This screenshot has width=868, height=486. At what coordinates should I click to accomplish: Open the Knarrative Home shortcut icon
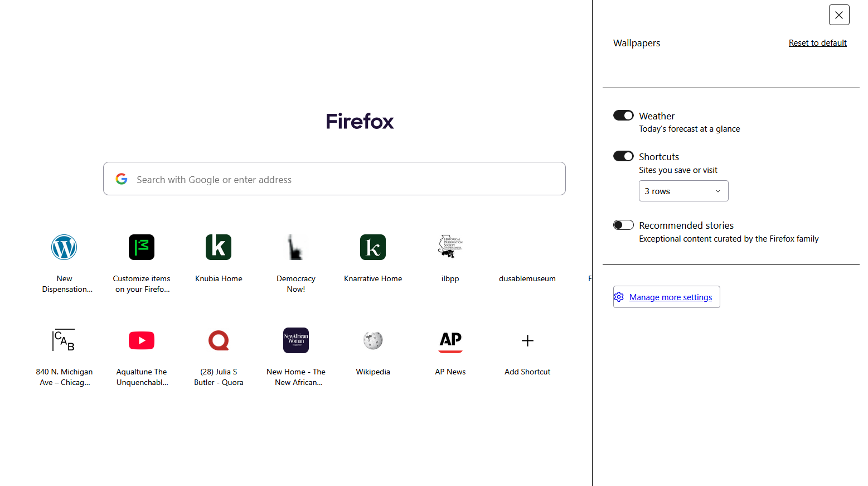click(373, 247)
